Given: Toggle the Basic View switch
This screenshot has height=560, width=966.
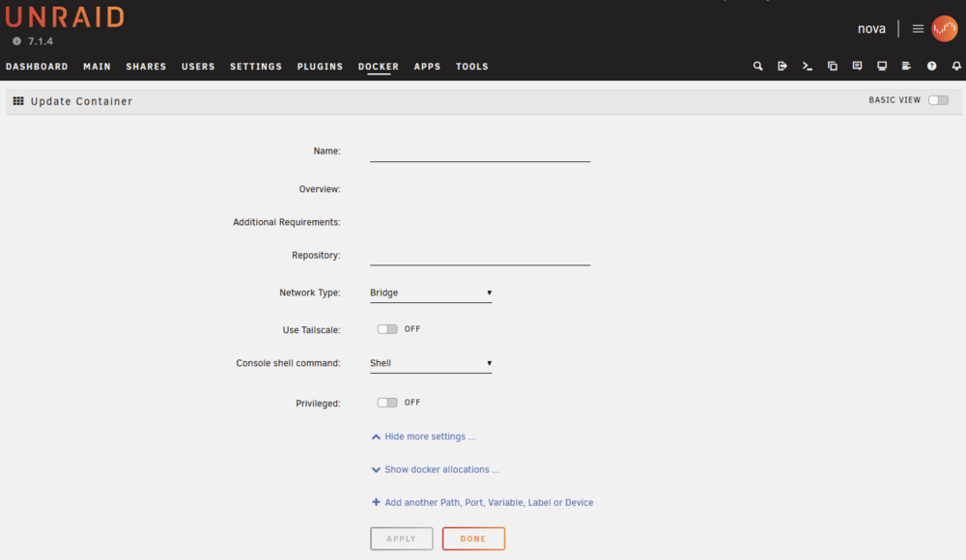Looking at the screenshot, I should 938,100.
